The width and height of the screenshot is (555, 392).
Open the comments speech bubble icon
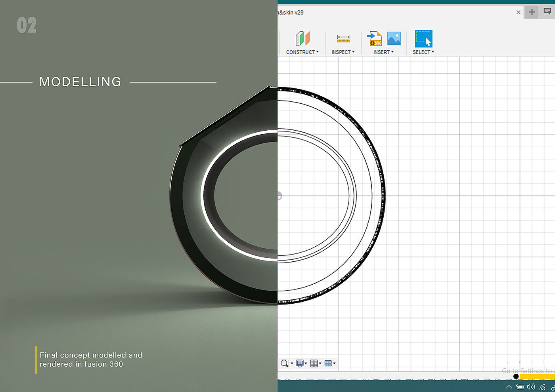click(547, 12)
